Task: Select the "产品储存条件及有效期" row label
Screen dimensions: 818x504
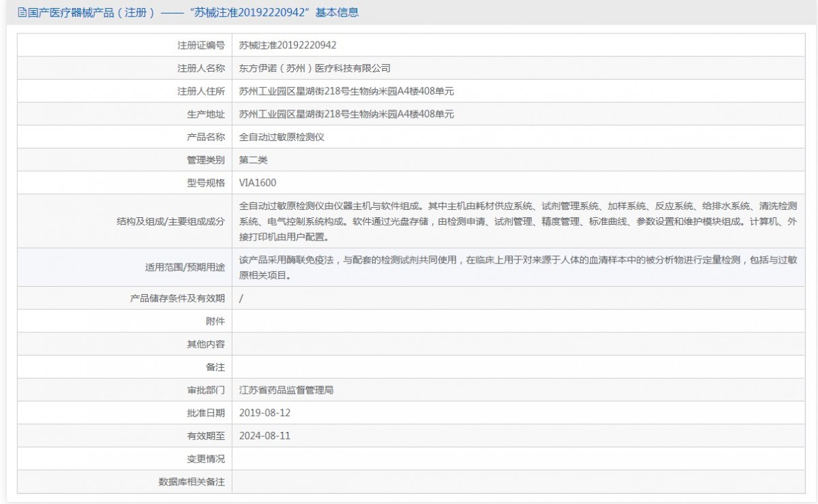Action: pyautogui.click(x=178, y=298)
